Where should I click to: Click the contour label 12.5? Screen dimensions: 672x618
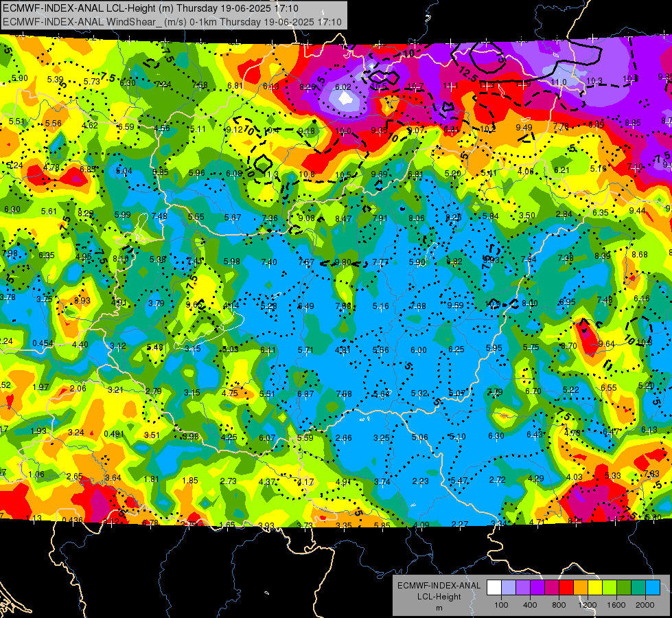[467, 73]
